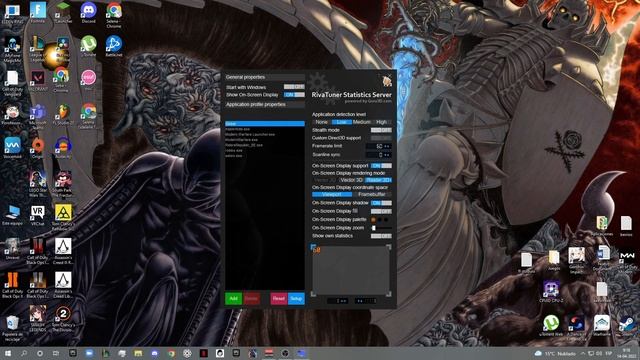Click Application profile properties header
The width and height of the screenshot is (640, 360).
coord(264,104)
